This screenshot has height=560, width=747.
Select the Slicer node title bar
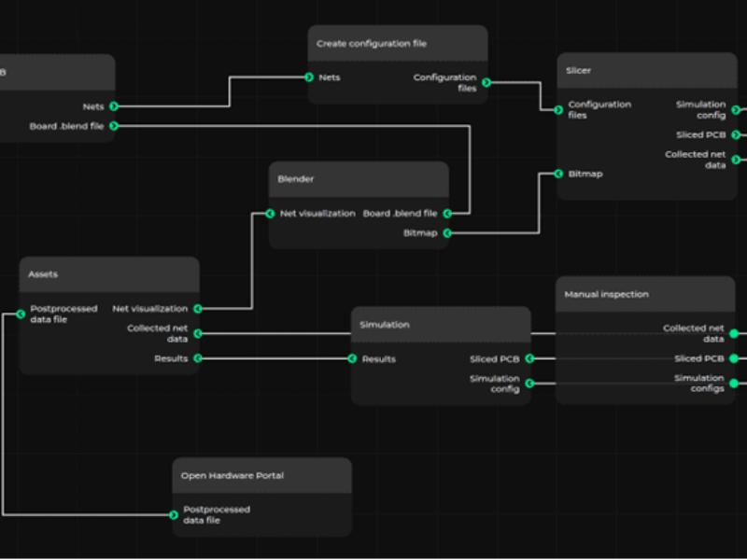[x=644, y=69]
